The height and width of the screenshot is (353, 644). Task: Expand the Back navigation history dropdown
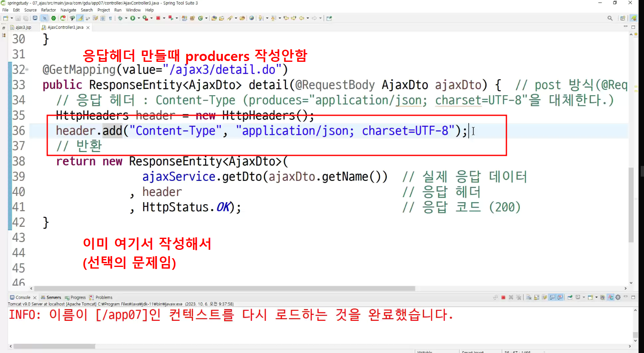tap(307, 18)
